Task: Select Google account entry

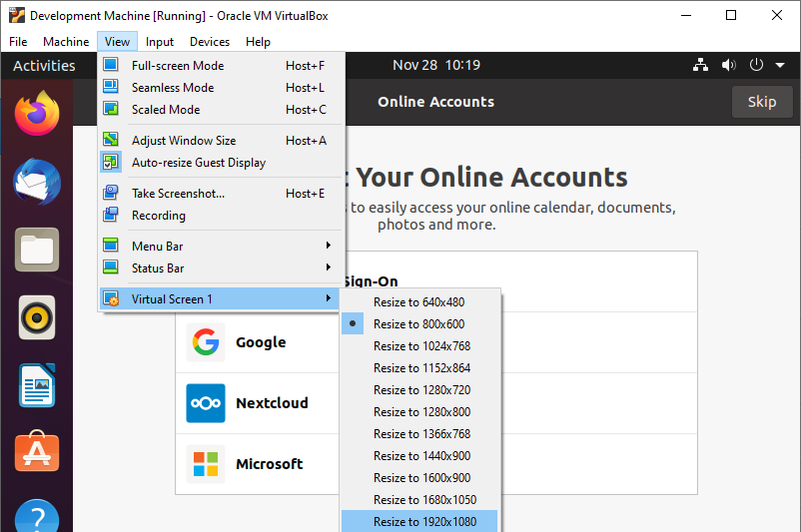Action: [436, 342]
